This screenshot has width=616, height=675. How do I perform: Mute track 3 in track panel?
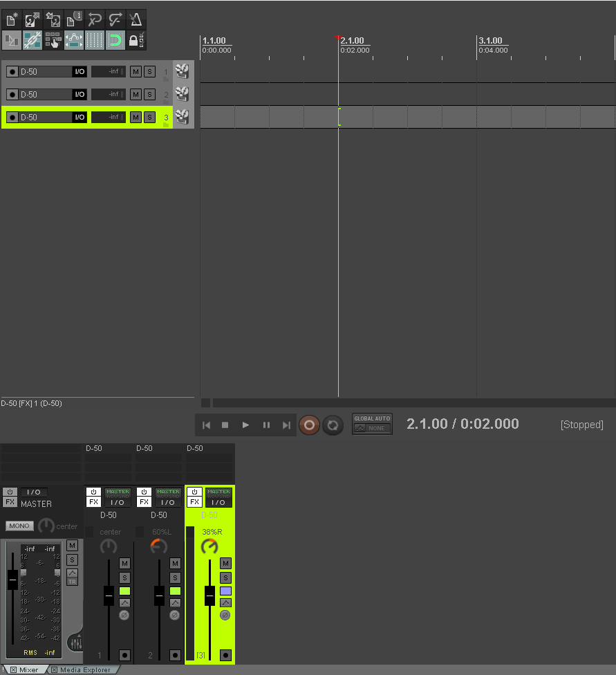[x=136, y=118]
